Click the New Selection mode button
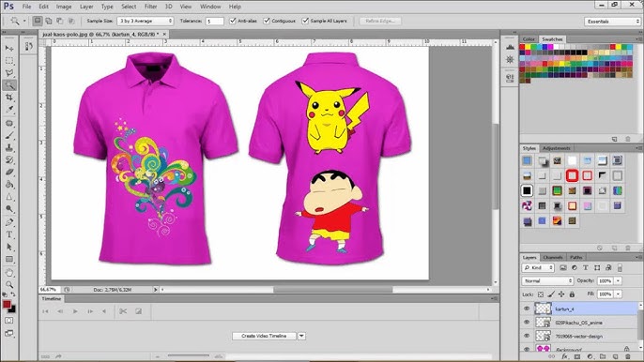The image size is (644, 362). pos(38,21)
